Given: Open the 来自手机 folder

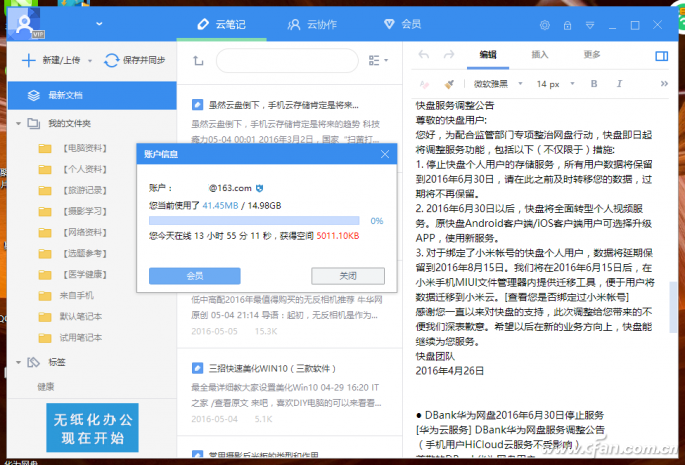Looking at the screenshot, I should [x=76, y=295].
